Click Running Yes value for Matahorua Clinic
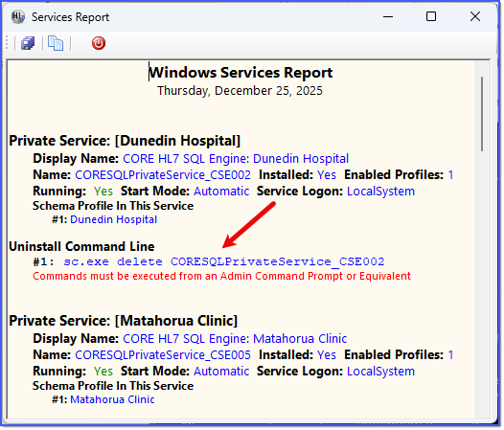 [103, 372]
